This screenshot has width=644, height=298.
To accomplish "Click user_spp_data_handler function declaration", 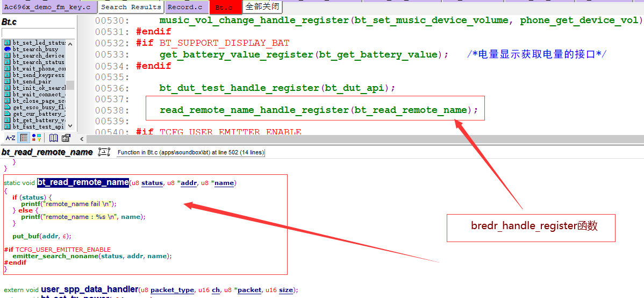I will pyautogui.click(x=90, y=290).
